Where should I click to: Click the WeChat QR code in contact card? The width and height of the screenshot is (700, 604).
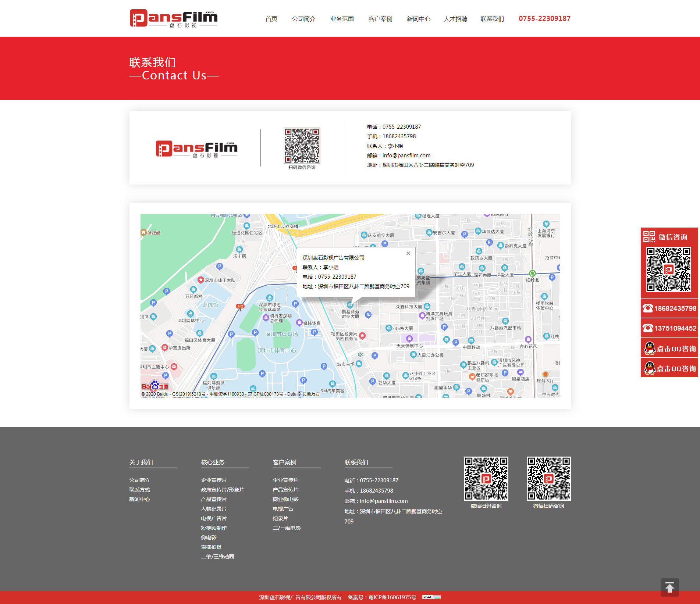[302, 146]
